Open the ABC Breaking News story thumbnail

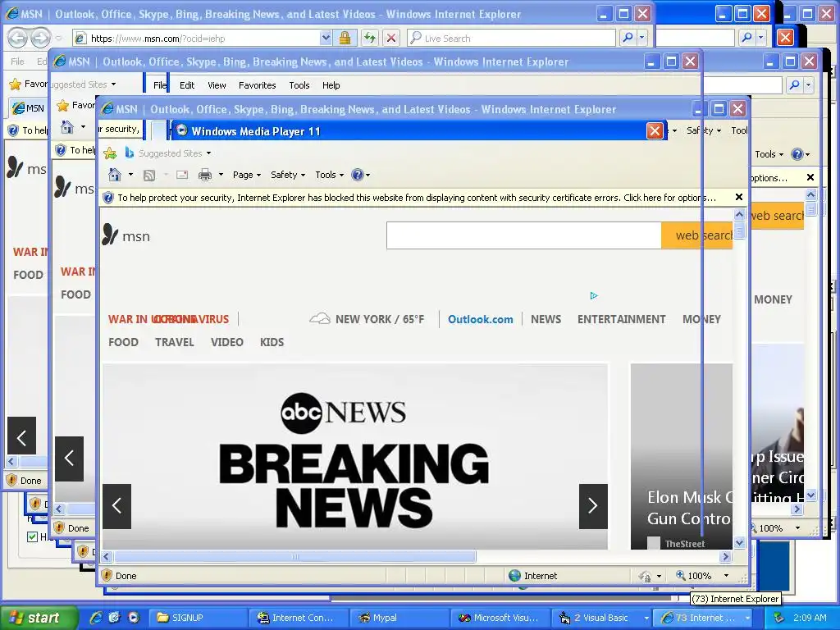click(x=355, y=456)
